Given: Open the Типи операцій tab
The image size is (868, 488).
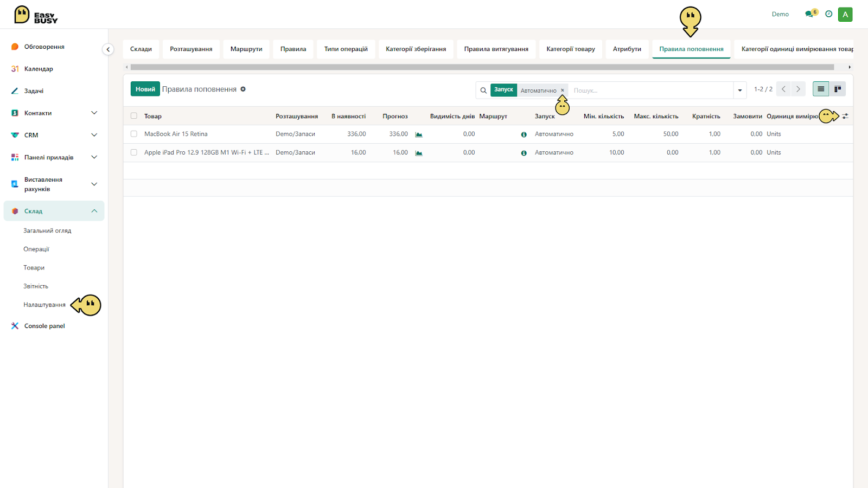Looking at the screenshot, I should pyautogui.click(x=346, y=49).
